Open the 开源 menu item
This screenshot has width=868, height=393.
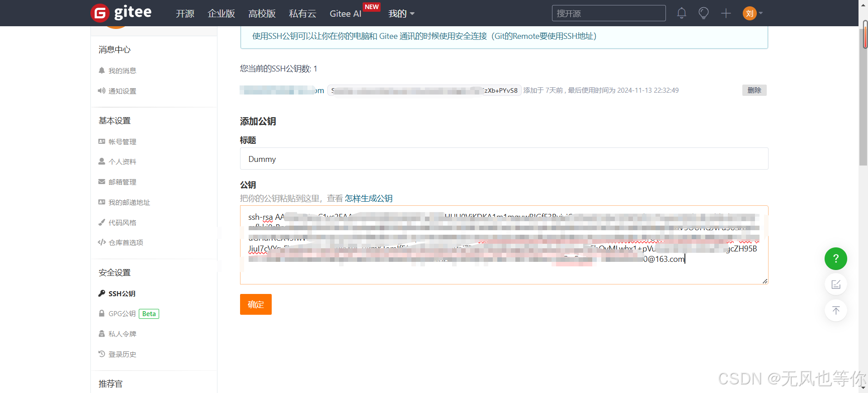[185, 14]
